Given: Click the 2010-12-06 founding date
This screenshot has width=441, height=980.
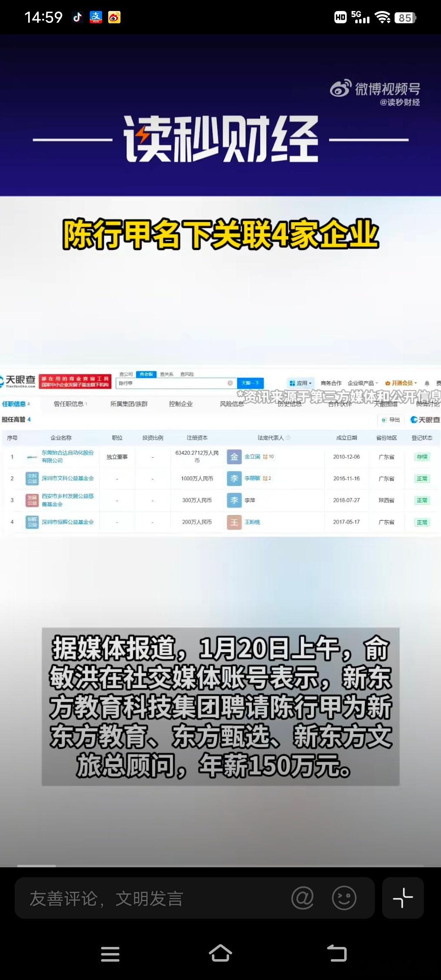Looking at the screenshot, I should pyautogui.click(x=346, y=457).
